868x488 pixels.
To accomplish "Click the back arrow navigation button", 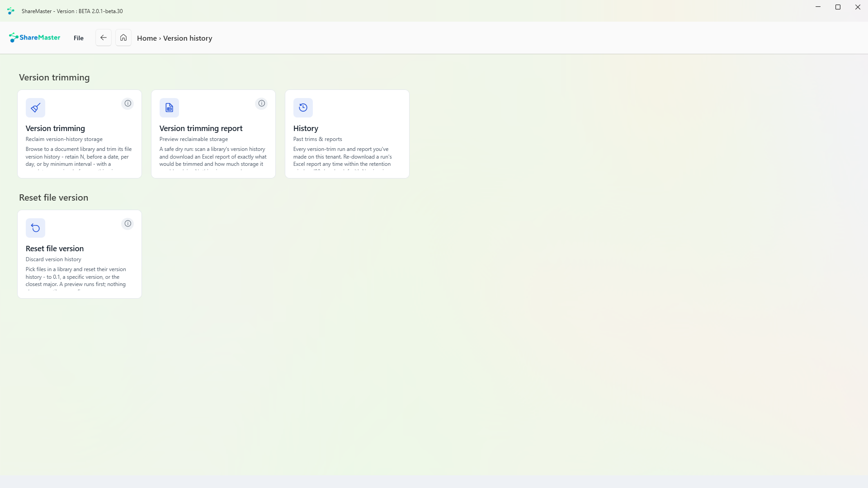I will tap(103, 38).
